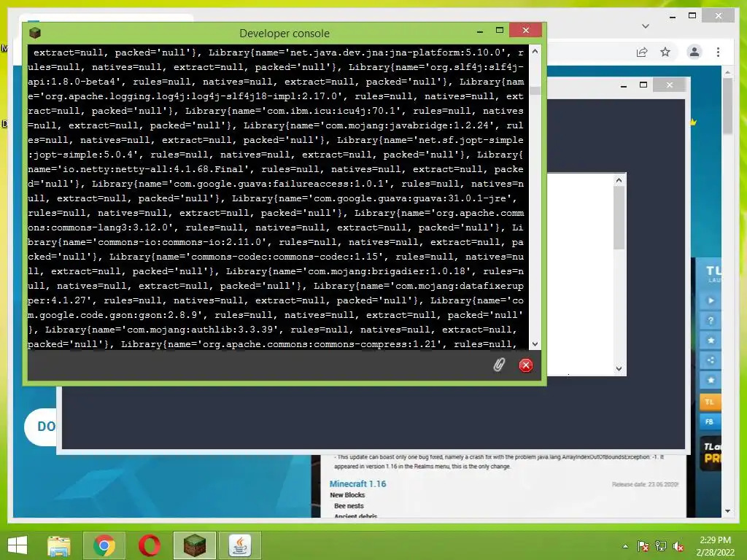Image resolution: width=747 pixels, height=560 pixels.
Task: Click the 'New Blocks' text
Action: tap(347, 495)
